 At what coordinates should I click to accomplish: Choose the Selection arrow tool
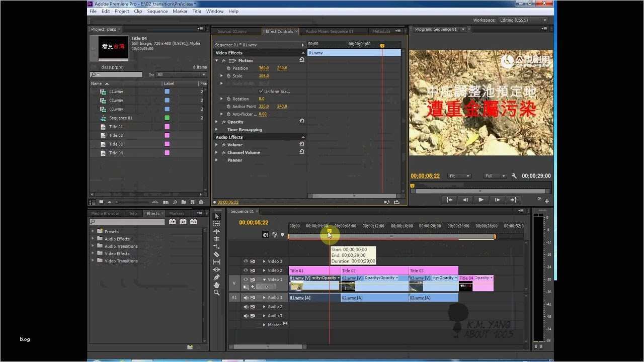[217, 216]
